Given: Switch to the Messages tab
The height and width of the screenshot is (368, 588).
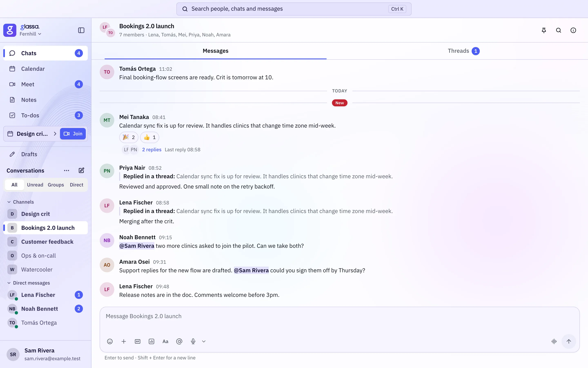Looking at the screenshot, I should pos(216,51).
